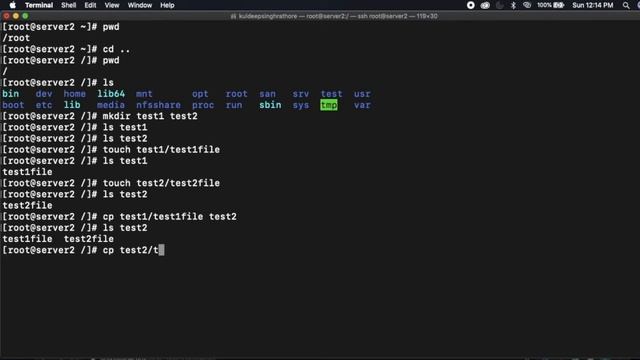Image resolution: width=640 pixels, height=360 pixels.
Task: Click the bin directory entry
Action: pos(11,94)
